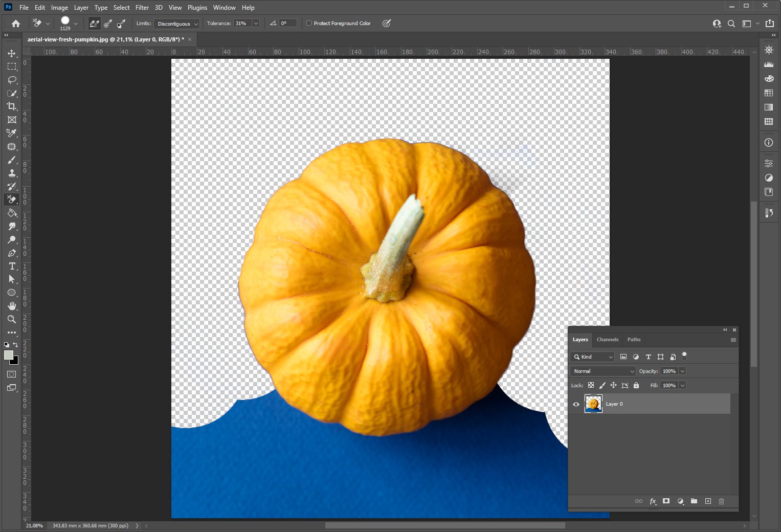Viewport: 781px width, 532px height.
Task: Open the Normal blend mode dropdown
Action: [x=603, y=371]
